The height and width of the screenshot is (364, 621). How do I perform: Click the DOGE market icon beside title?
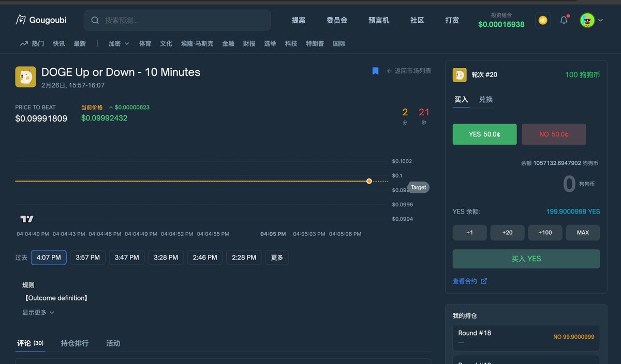pos(26,77)
